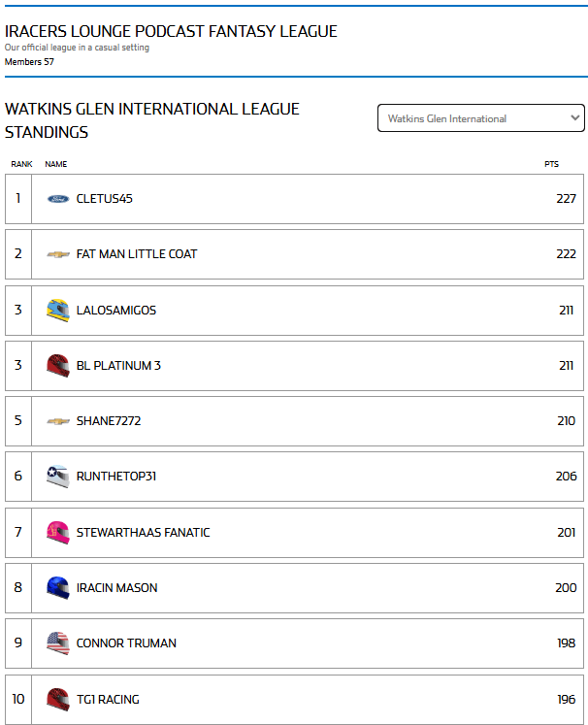Screen dimensions: 588x725
Task: Click the blue helmet icon for IRACIN MASON
Action: coord(58,588)
